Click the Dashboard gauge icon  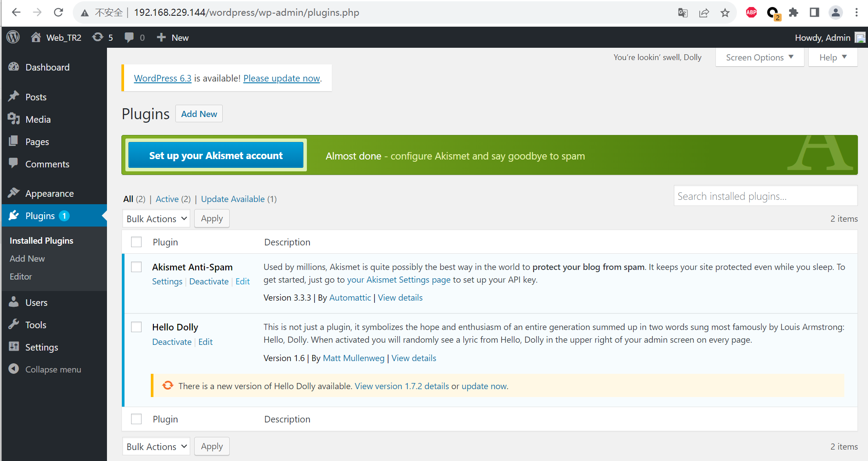pos(14,67)
